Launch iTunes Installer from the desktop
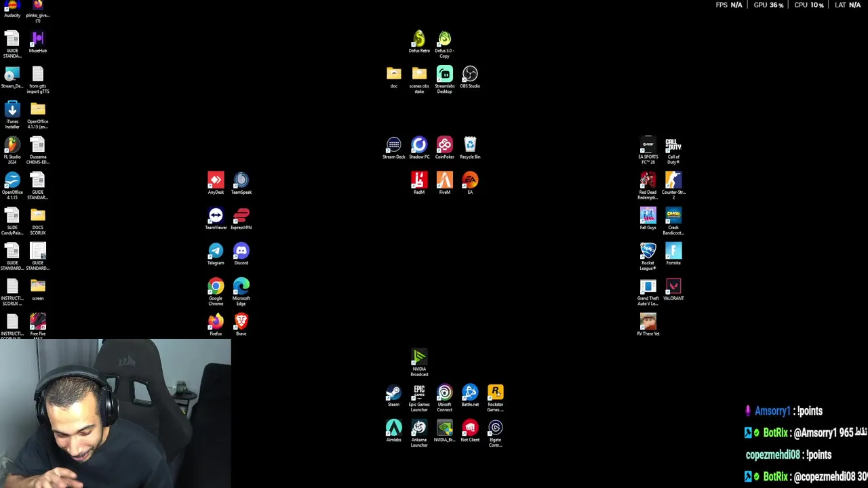This screenshot has height=488, width=868. coord(12,116)
